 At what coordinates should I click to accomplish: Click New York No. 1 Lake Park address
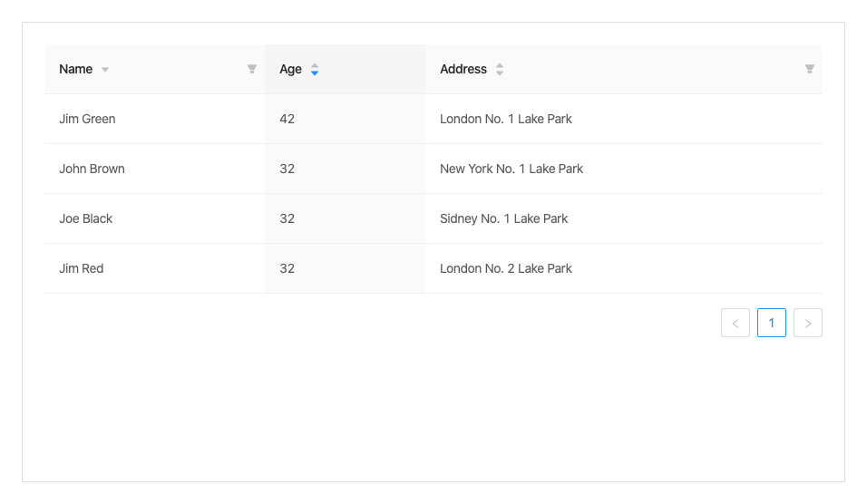511,169
